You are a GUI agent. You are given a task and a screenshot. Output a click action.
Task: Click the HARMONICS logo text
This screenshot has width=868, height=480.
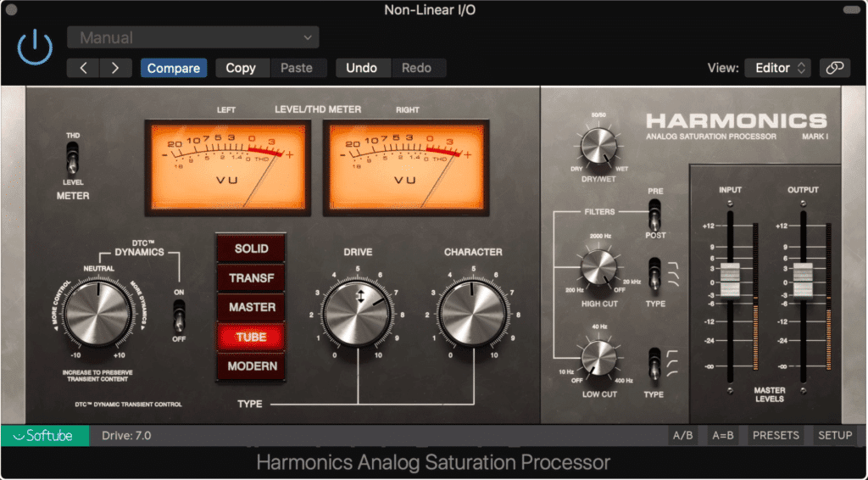click(737, 121)
